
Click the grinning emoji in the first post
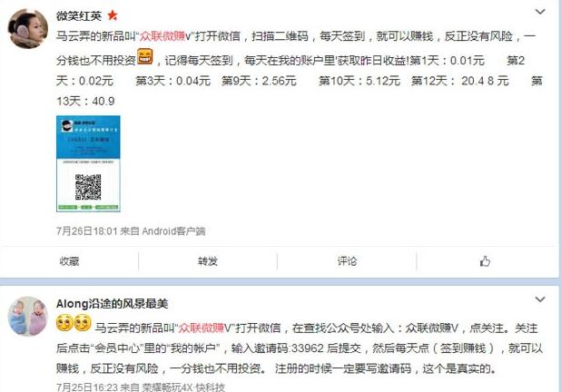click(x=145, y=56)
